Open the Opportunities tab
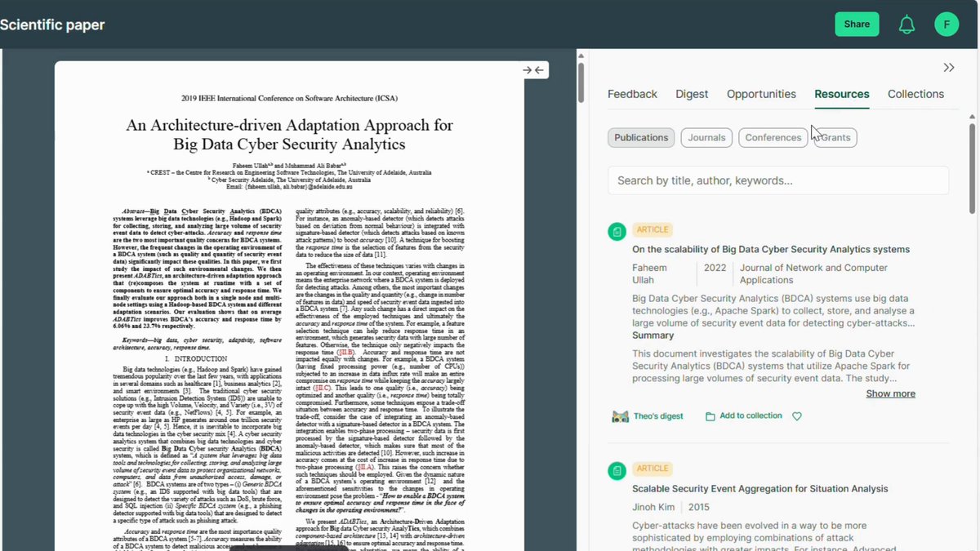The width and height of the screenshot is (980, 551). point(761,94)
